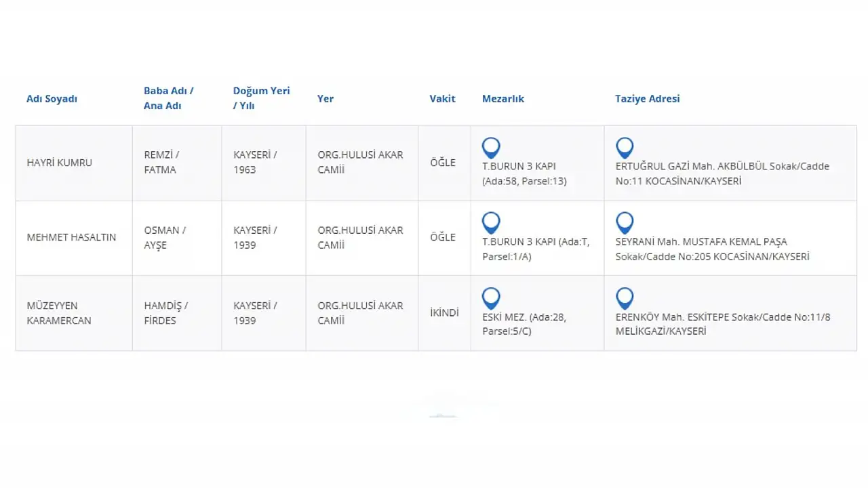Click ORG.HULUSİ AKAR CAMİİ in Mehmet Hasaltın row
Viewport: 868px width, 490px height.
[360, 238]
